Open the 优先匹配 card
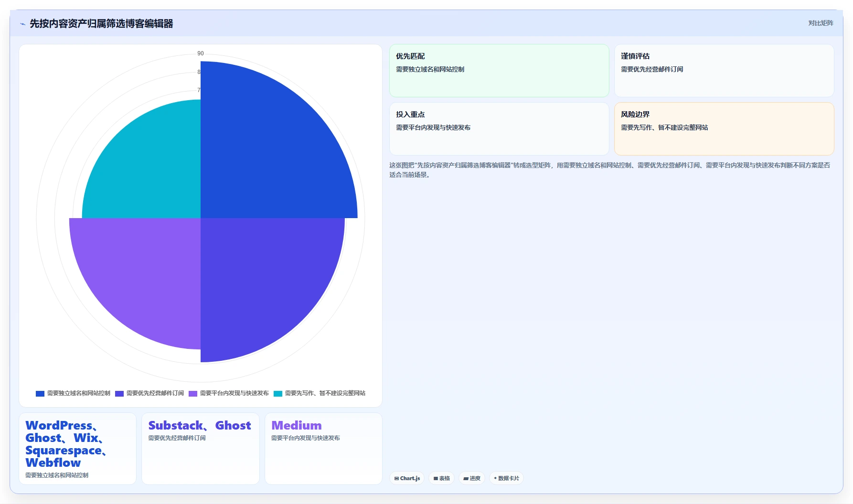The image size is (853, 504). tap(499, 71)
